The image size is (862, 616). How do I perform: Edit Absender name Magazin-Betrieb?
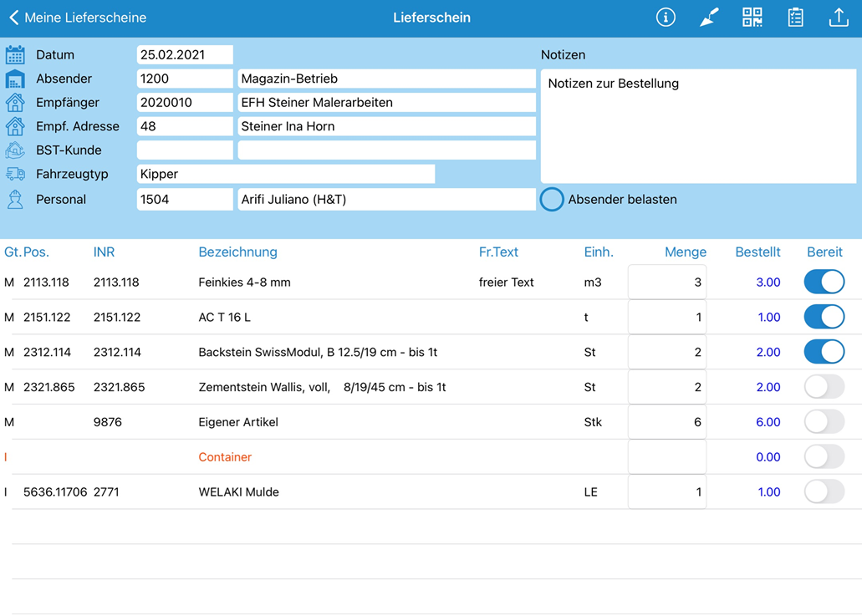(387, 79)
